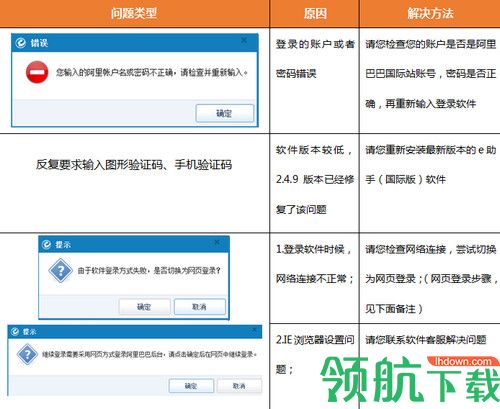Click logo icon in 切换为网页登录 dialog title
Screen dimensions: 500x409
(46, 245)
